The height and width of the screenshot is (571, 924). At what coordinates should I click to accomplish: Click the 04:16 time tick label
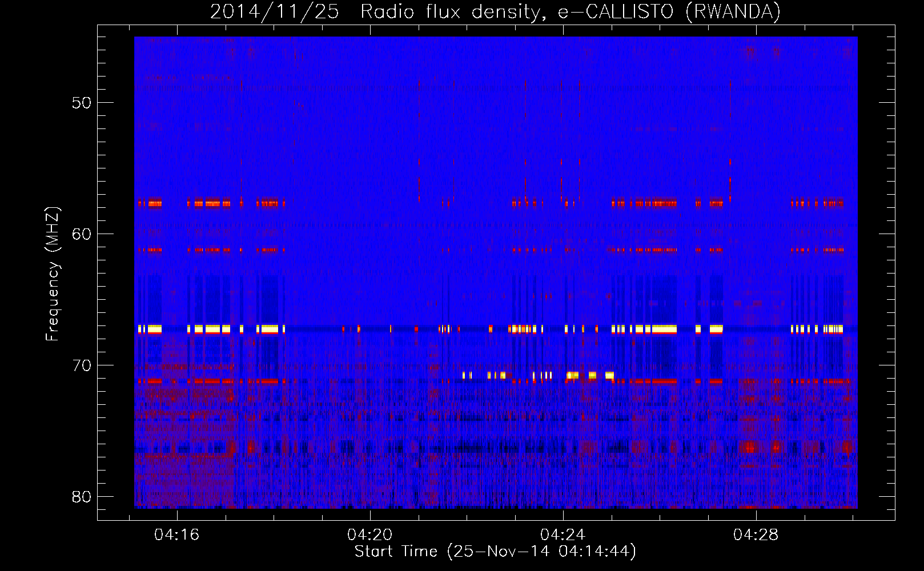click(x=177, y=534)
